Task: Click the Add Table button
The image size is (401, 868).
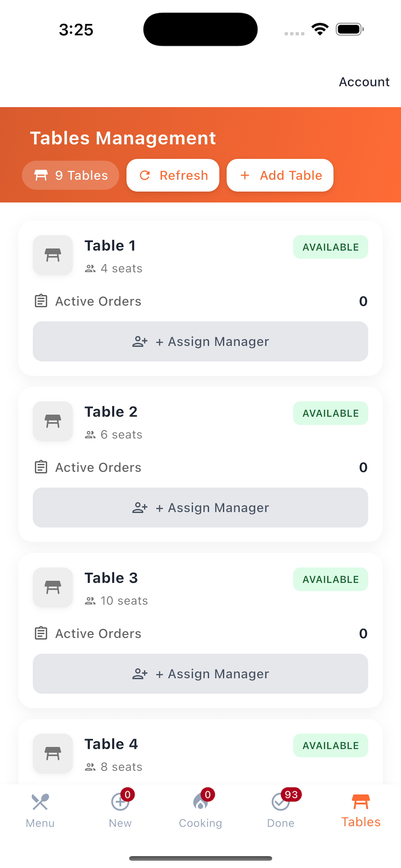Action: coord(280,175)
